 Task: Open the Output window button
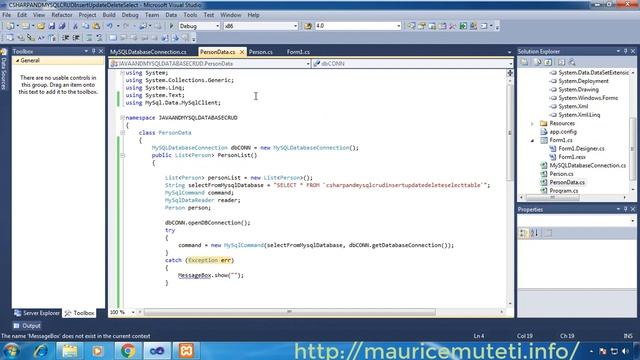coord(27,326)
